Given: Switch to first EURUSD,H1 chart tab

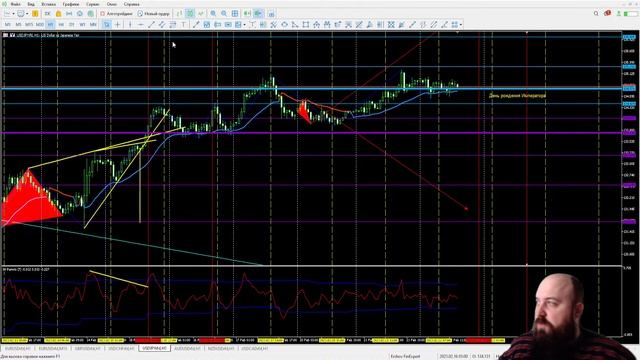Looking at the screenshot, I should (x=18, y=349).
